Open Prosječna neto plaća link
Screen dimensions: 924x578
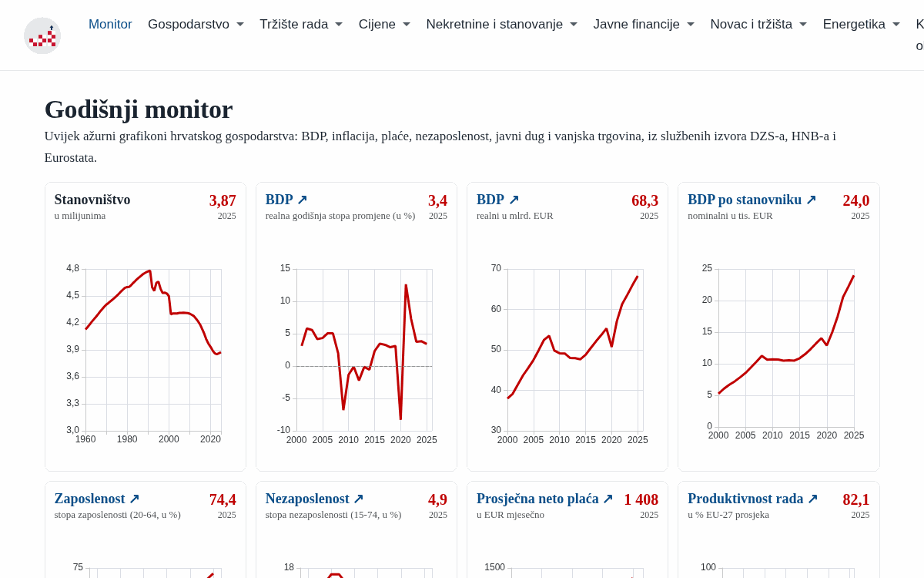tap(544, 499)
